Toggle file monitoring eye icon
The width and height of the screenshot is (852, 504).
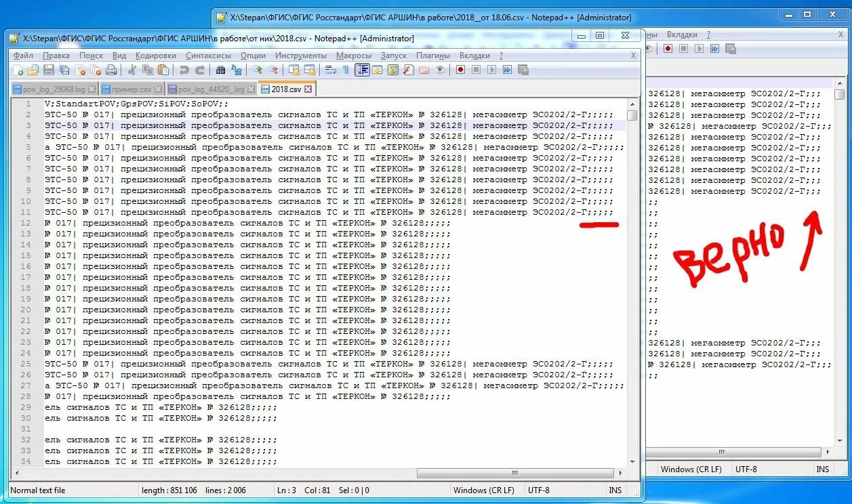tap(440, 70)
